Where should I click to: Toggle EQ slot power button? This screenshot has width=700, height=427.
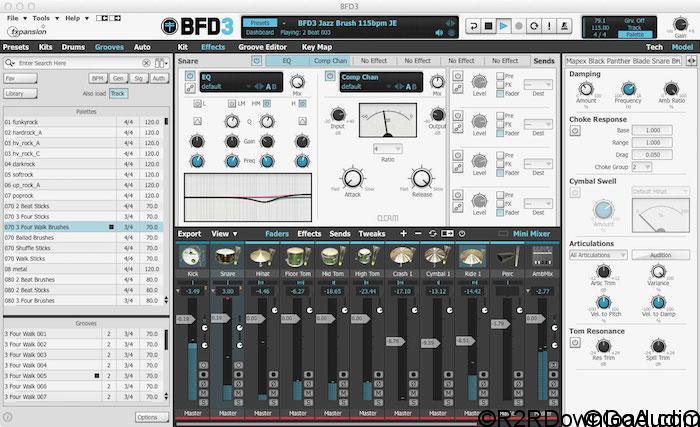click(x=190, y=76)
